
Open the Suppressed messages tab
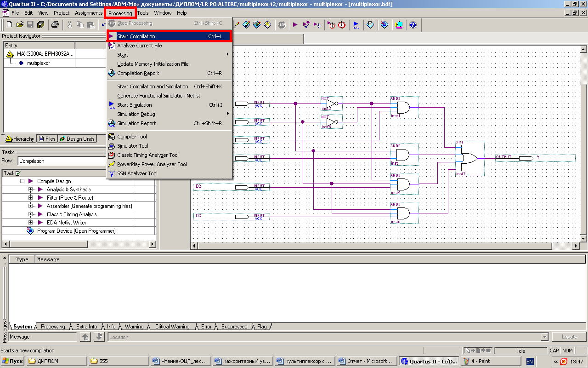(x=234, y=327)
